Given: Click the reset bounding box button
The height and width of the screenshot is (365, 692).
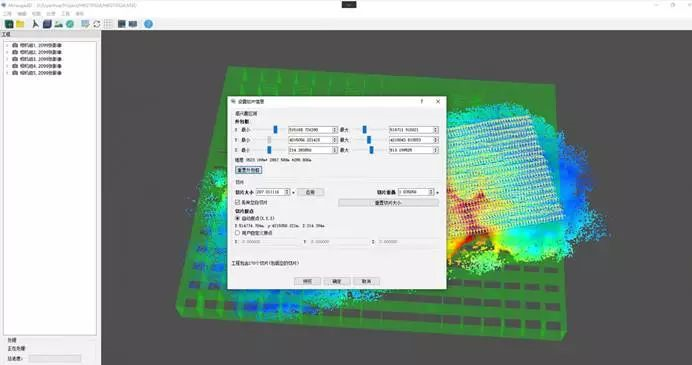Looking at the screenshot, I should pyautogui.click(x=248, y=170).
